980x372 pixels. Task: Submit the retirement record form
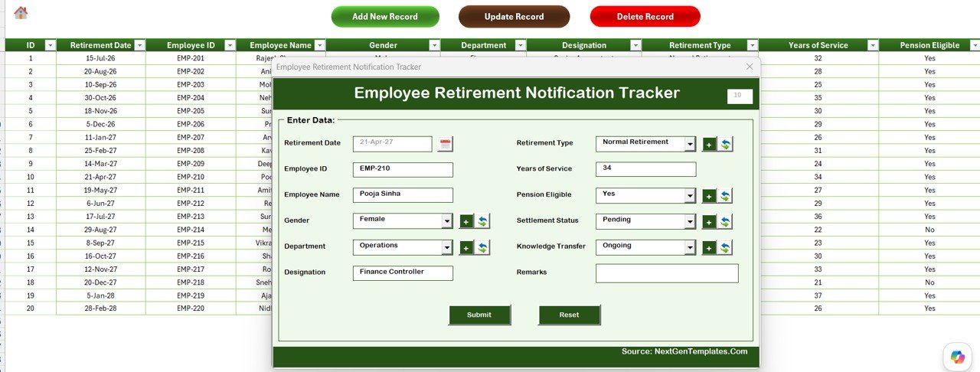pos(479,315)
